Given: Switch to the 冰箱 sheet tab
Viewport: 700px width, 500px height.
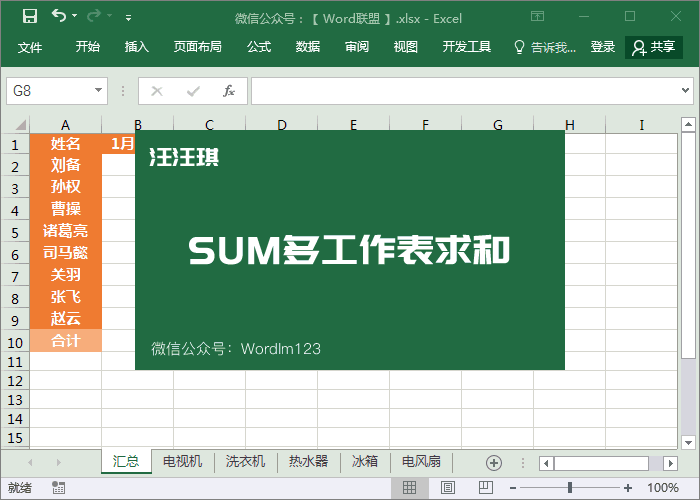Looking at the screenshot, I should coord(365,461).
